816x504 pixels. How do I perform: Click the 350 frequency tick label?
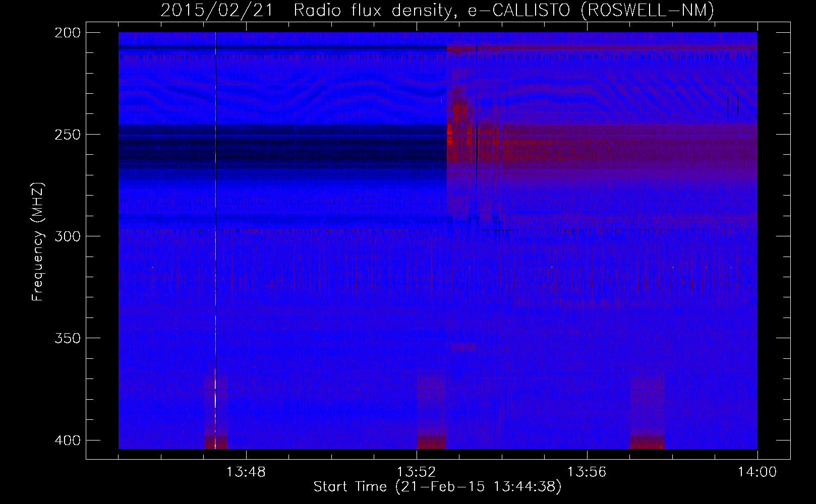tap(68, 338)
